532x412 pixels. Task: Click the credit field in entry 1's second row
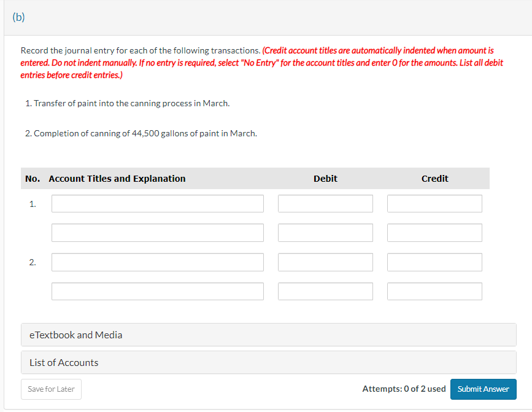click(x=434, y=233)
